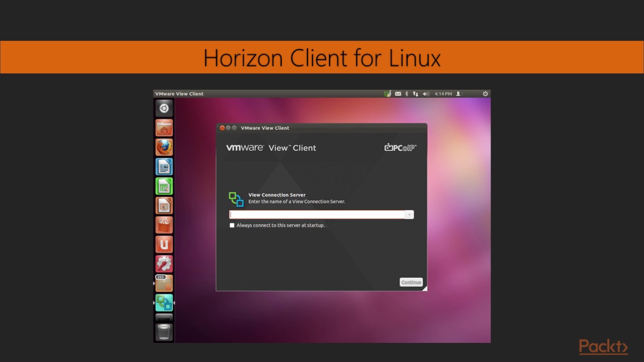
Task: Click VMware View Client dialog title bar
Action: coord(321,128)
